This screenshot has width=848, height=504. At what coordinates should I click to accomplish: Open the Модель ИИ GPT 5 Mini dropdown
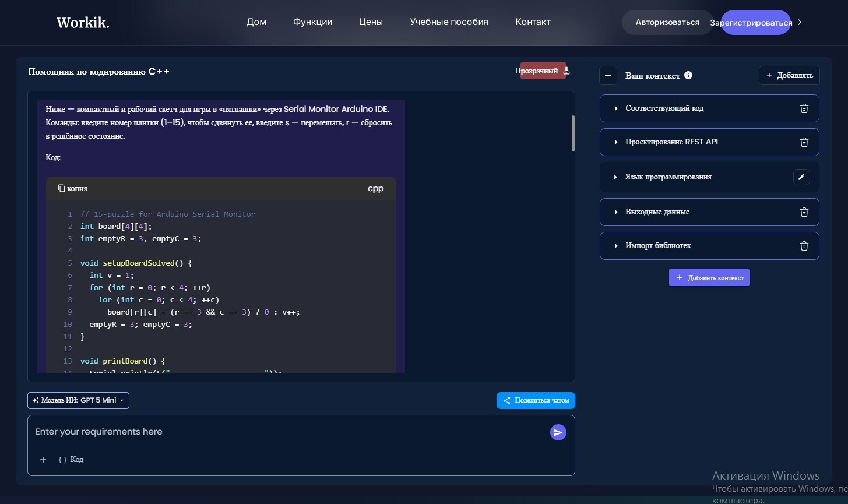78,400
